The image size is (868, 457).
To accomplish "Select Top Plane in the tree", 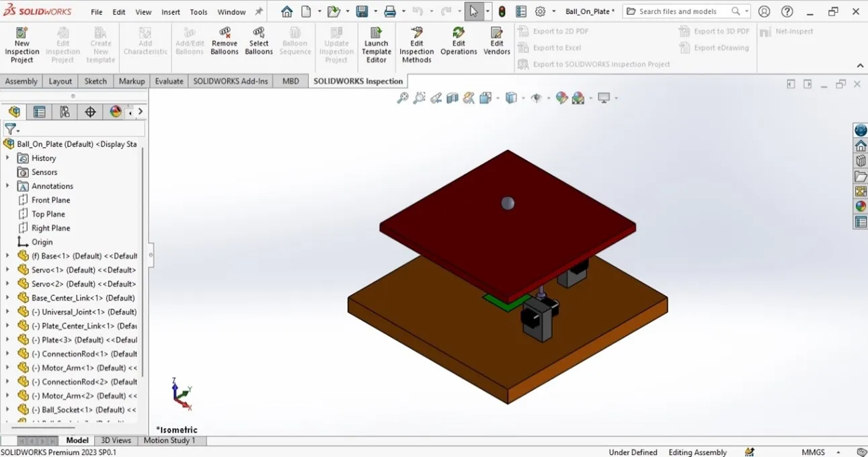I will pyautogui.click(x=48, y=214).
